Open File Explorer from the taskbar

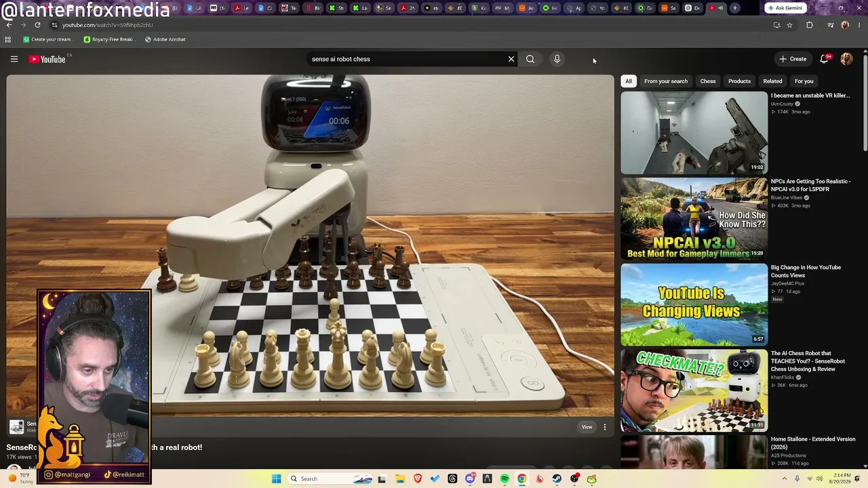400,479
